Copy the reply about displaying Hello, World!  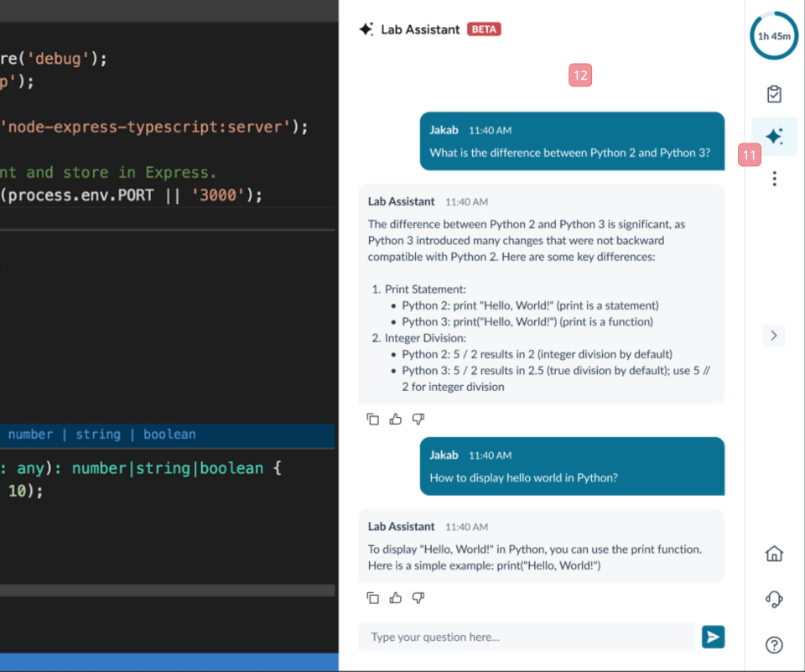[372, 598]
